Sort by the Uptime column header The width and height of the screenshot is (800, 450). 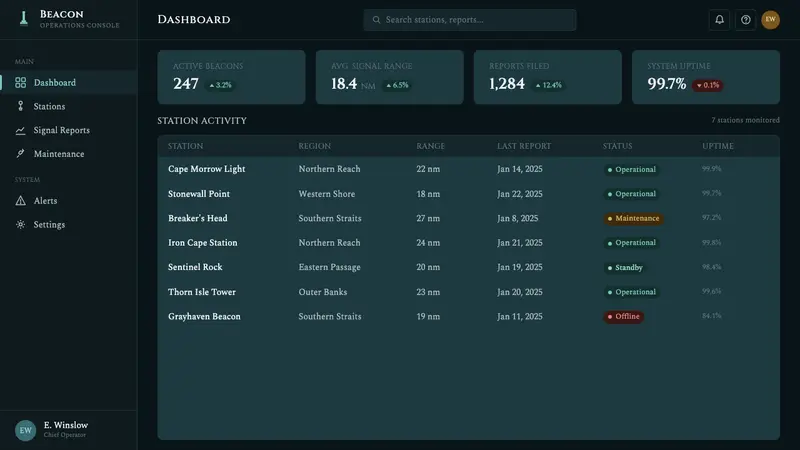coord(718,146)
